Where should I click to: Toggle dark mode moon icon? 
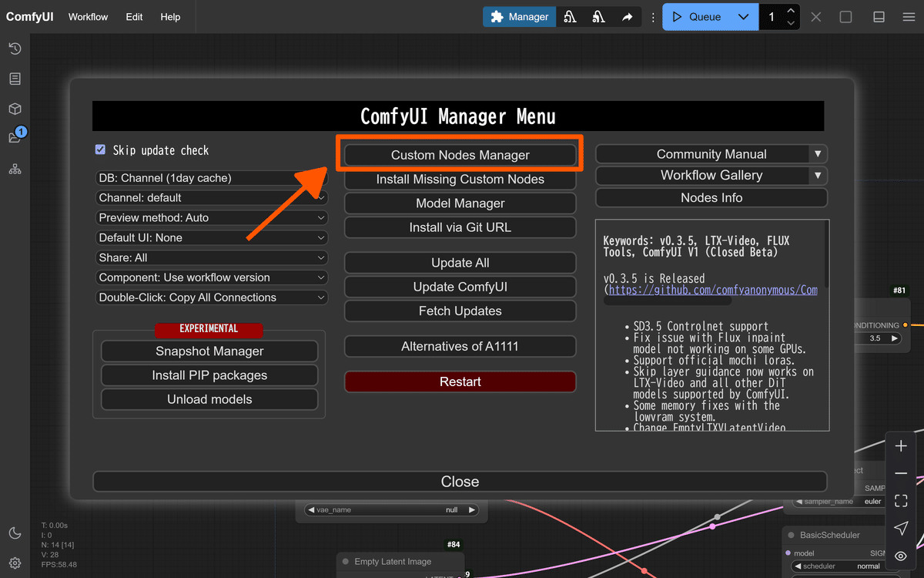(15, 533)
